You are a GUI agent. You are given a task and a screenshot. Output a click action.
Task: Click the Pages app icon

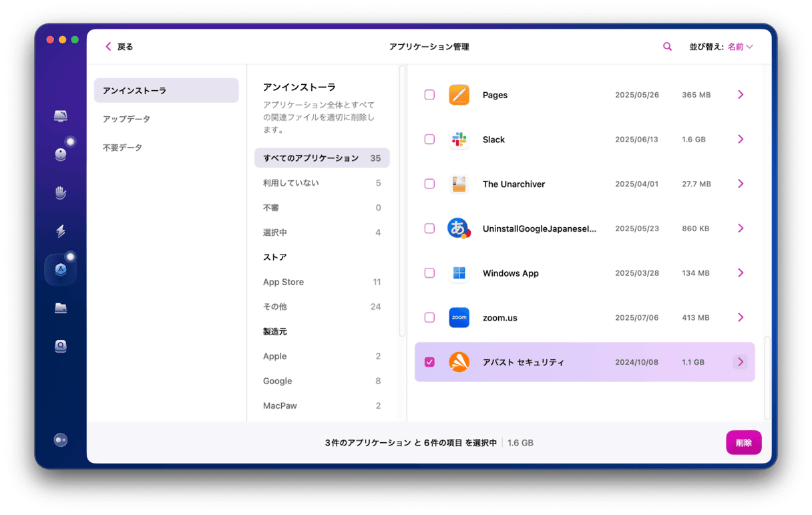point(459,95)
